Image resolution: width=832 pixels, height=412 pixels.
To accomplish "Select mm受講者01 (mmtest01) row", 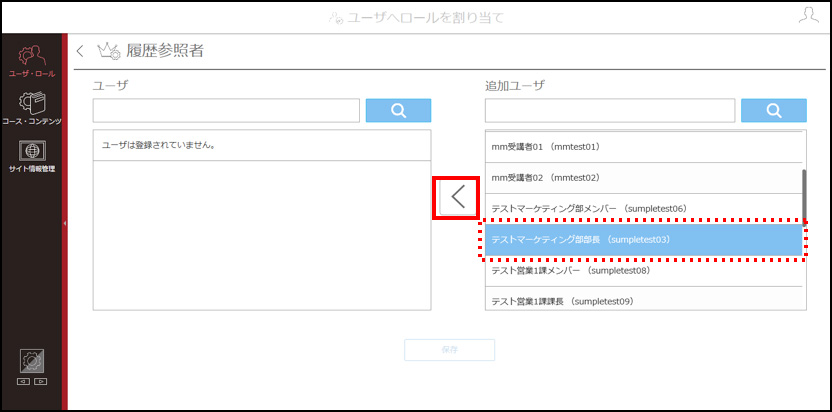I will pyautogui.click(x=643, y=147).
